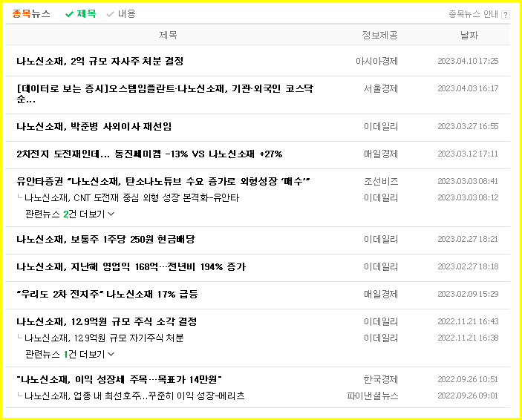Image resolution: width=522 pixels, height=420 pixels.
Task: Click 서울경제 source text
Action: (380, 89)
